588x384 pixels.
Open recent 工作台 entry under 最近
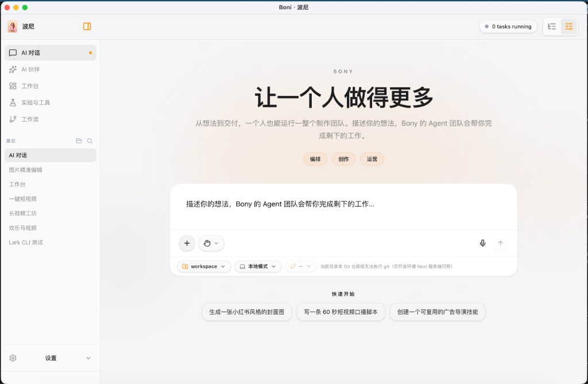(x=51, y=184)
